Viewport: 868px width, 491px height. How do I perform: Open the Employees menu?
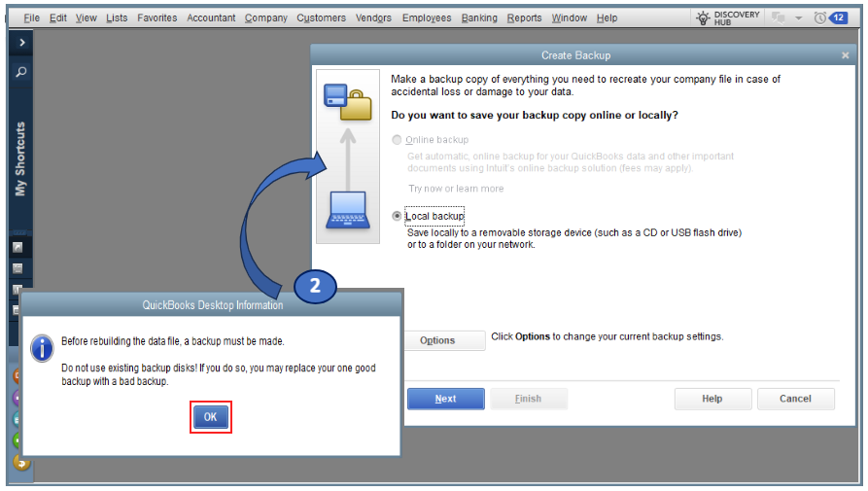(x=427, y=18)
